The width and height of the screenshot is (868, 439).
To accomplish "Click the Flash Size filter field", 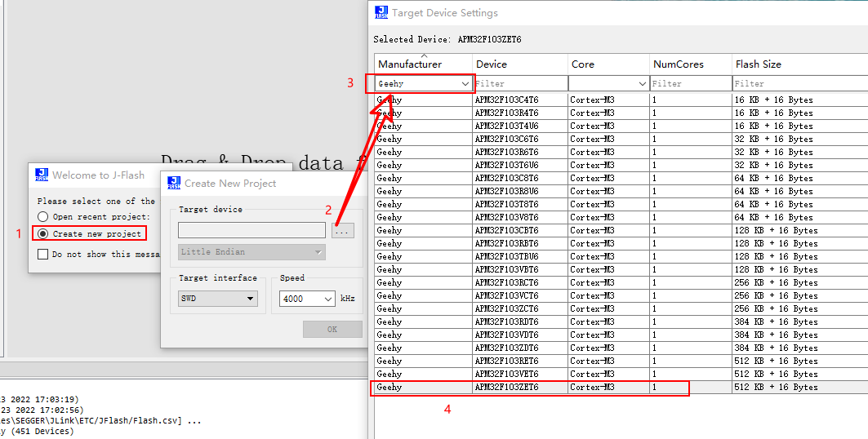I will click(x=799, y=83).
